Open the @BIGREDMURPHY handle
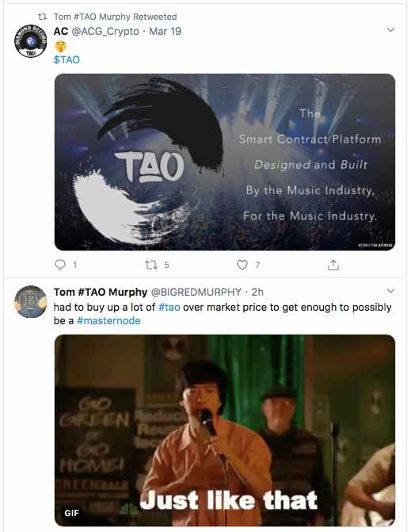Image resolution: width=411 pixels, height=532 pixels. [x=196, y=292]
